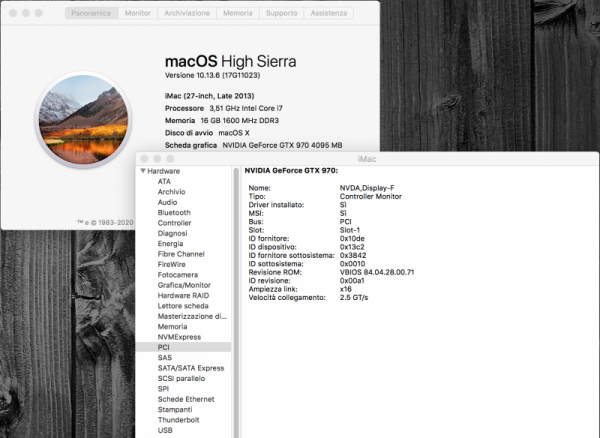This screenshot has width=600, height=438.
Task: Click the 16 GB 1600 MHz DDR3 value
Action: [240, 120]
